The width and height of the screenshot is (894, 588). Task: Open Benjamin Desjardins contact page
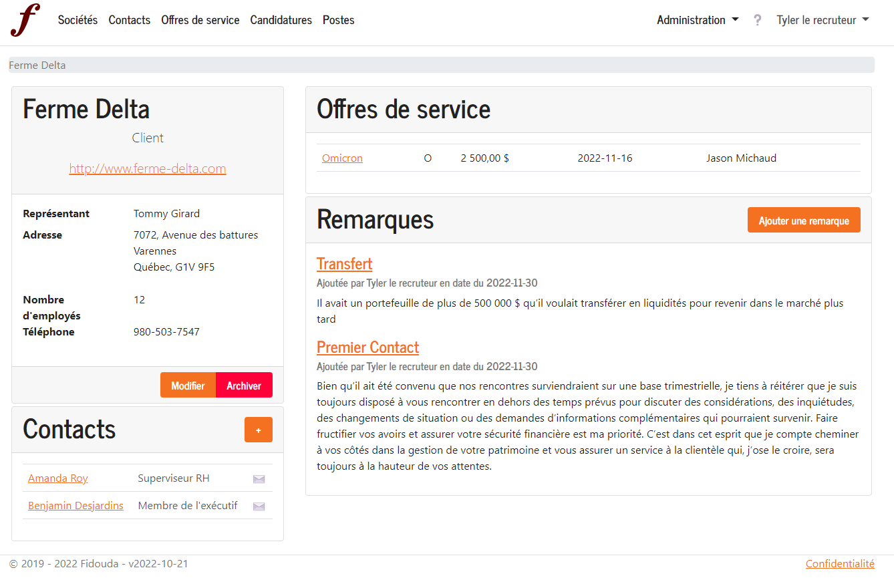coord(76,506)
